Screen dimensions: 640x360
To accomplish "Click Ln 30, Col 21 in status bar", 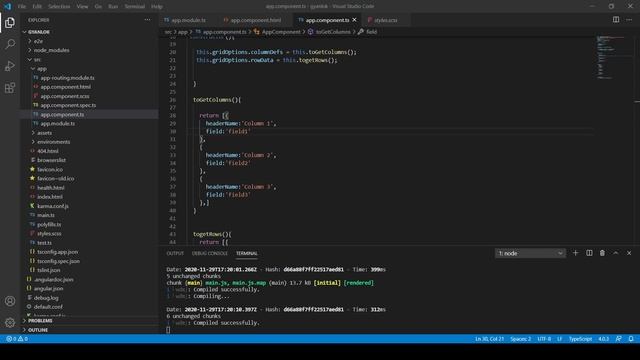I will [489, 339].
